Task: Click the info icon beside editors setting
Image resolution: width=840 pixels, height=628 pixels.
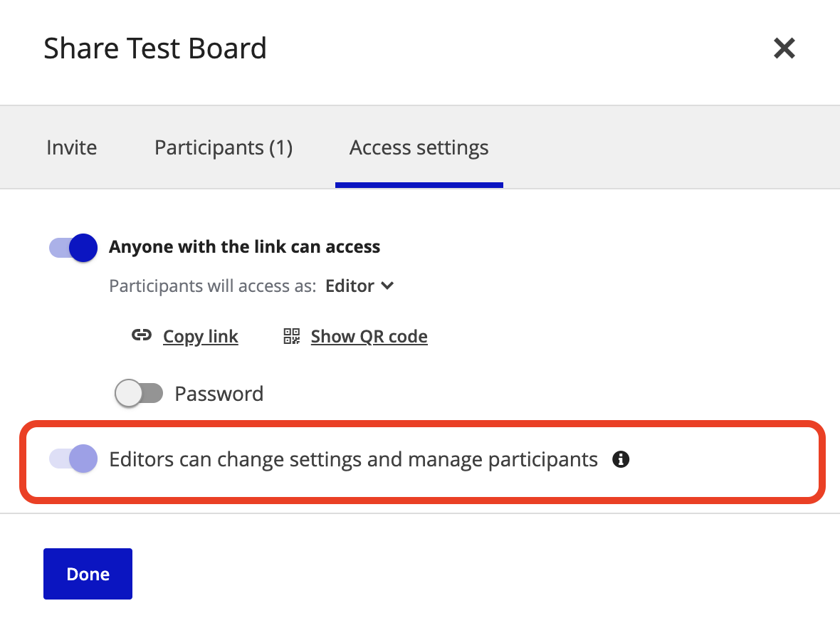Action: 621,460
